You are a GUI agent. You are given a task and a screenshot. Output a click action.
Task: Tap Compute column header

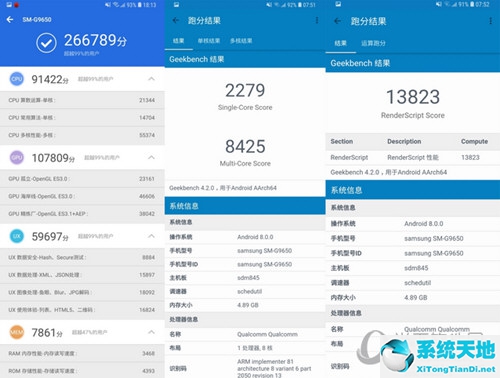pos(474,142)
